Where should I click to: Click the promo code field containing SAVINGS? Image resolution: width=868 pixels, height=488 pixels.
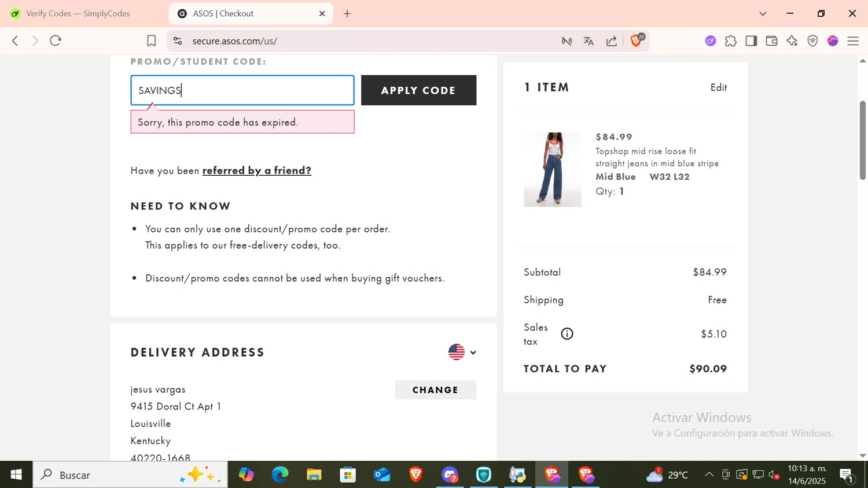[242, 90]
